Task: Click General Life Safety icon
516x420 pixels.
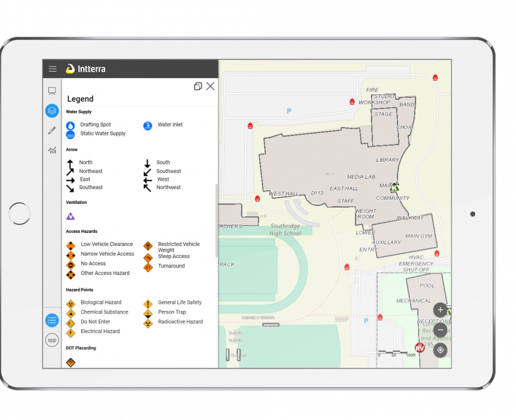Action: tap(148, 304)
